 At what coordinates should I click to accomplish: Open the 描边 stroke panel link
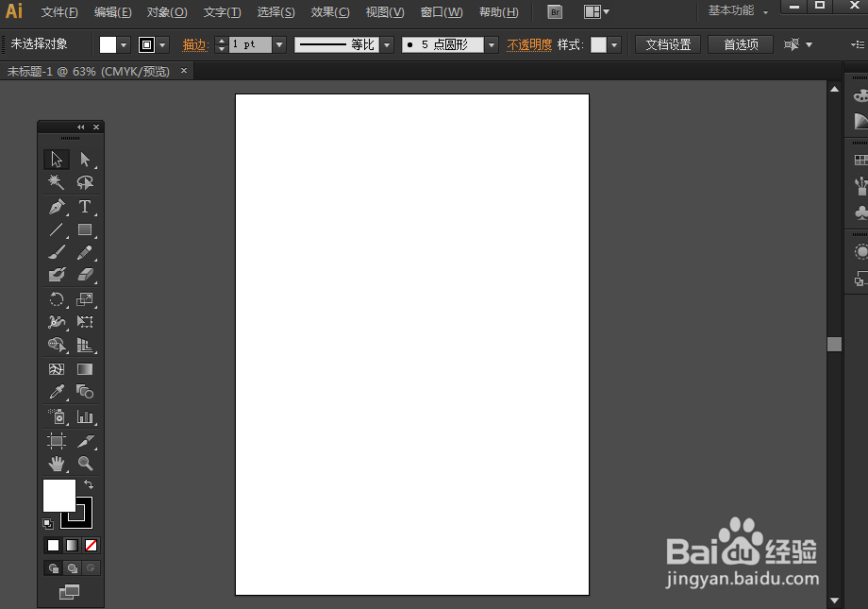tap(195, 45)
